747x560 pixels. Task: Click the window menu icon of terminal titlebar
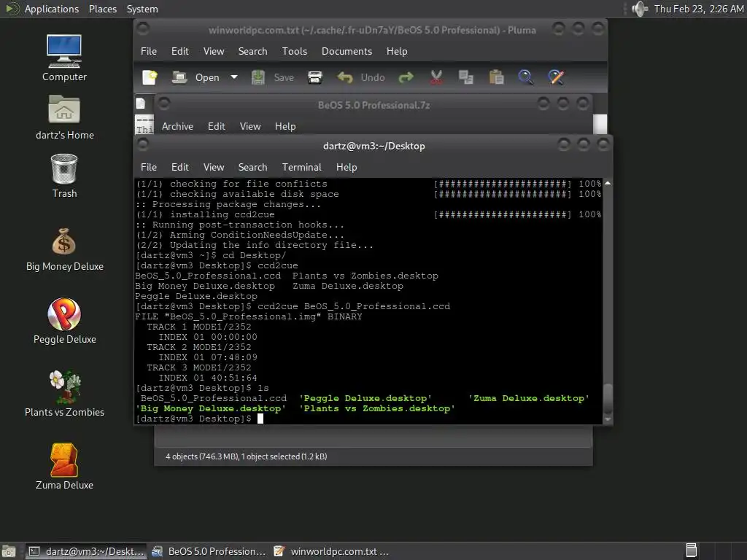click(x=142, y=144)
